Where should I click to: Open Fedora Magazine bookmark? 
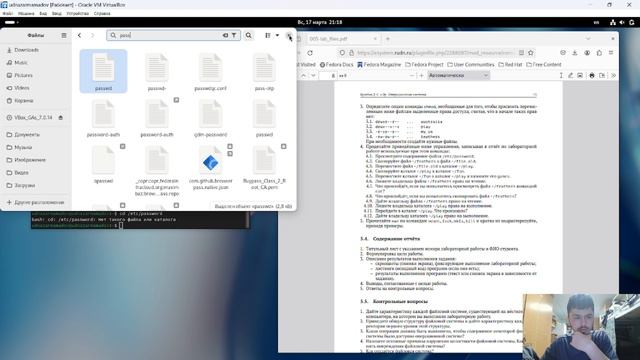pos(379,64)
